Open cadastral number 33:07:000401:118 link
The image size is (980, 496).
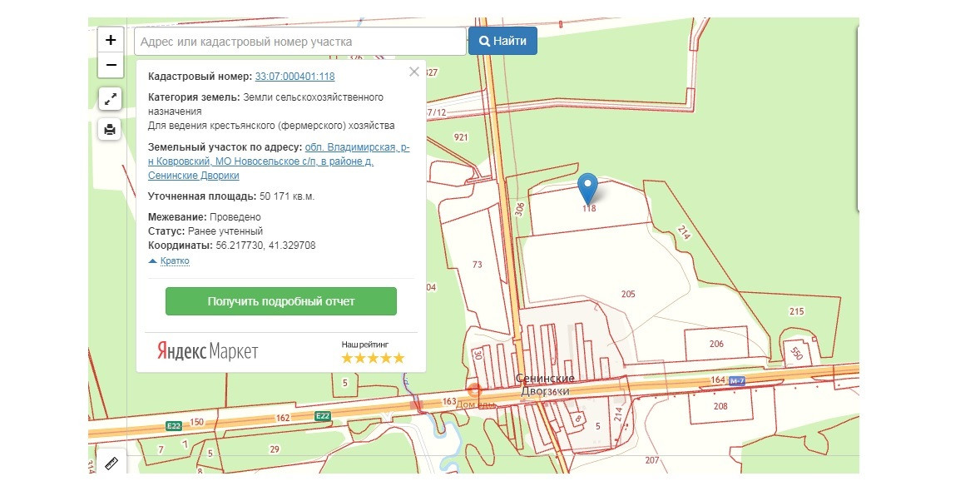click(x=295, y=77)
